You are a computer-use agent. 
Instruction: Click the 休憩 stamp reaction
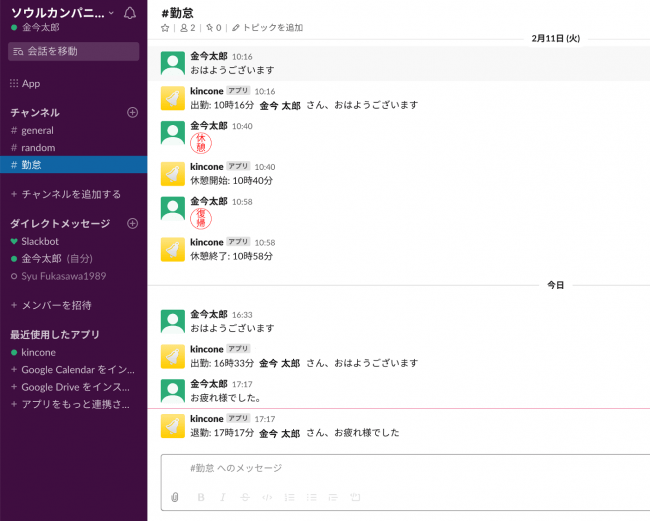(200, 144)
